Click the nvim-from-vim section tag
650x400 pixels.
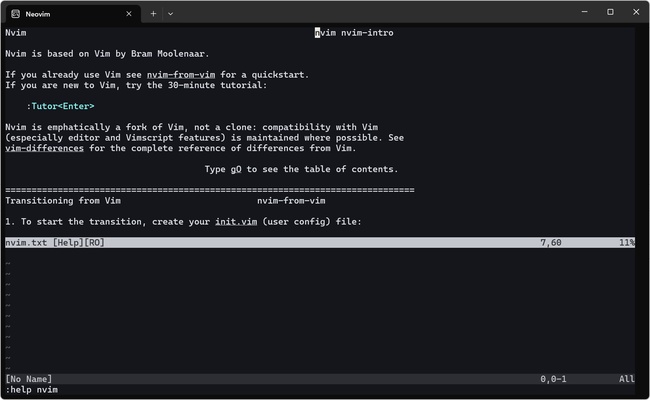click(x=291, y=201)
